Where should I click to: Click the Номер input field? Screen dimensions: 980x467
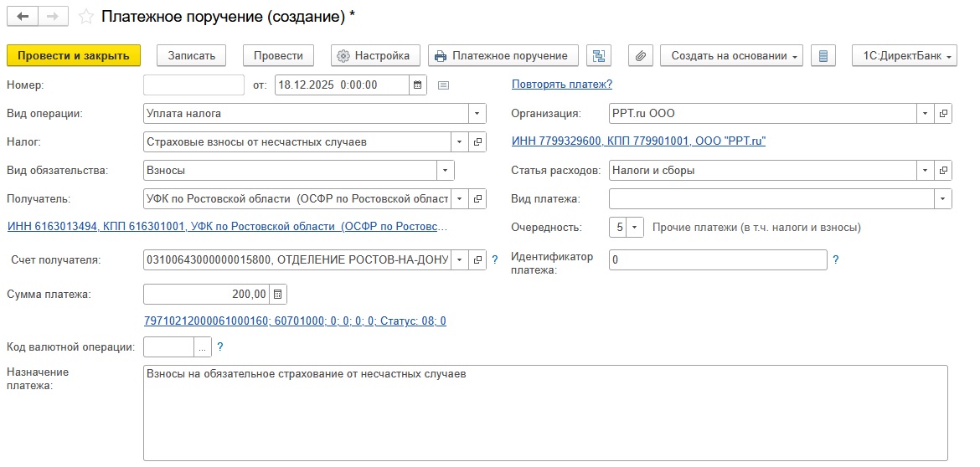(193, 85)
